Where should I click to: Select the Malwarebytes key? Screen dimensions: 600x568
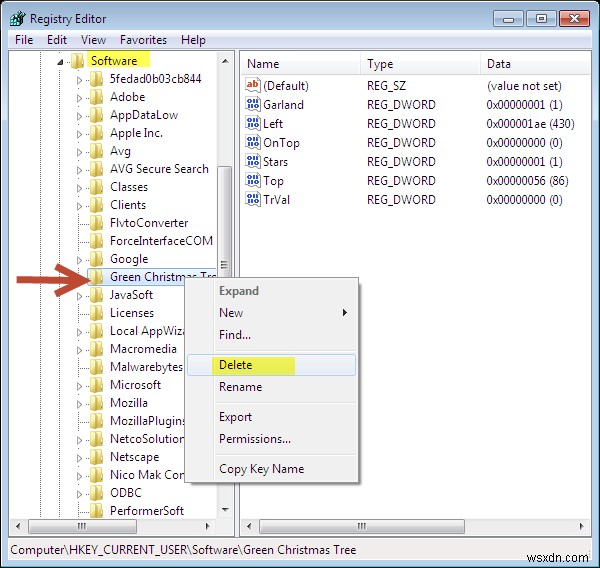[x=146, y=367]
